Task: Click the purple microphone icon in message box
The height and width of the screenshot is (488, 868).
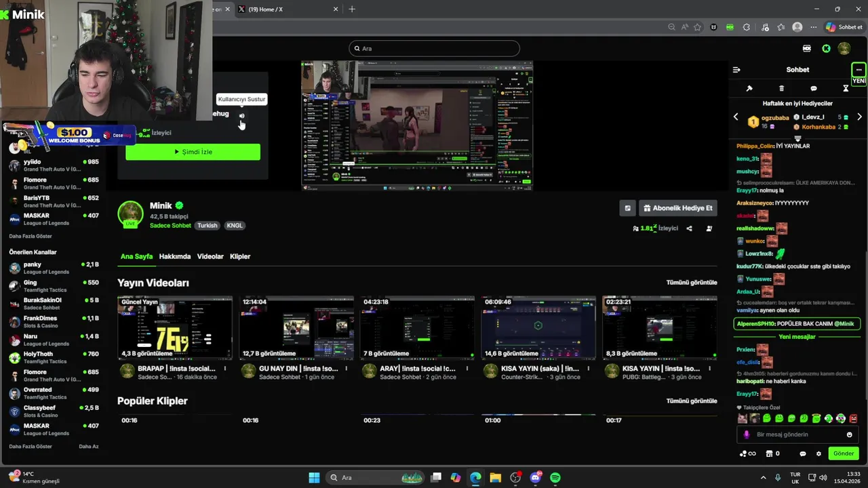Action: (x=746, y=434)
